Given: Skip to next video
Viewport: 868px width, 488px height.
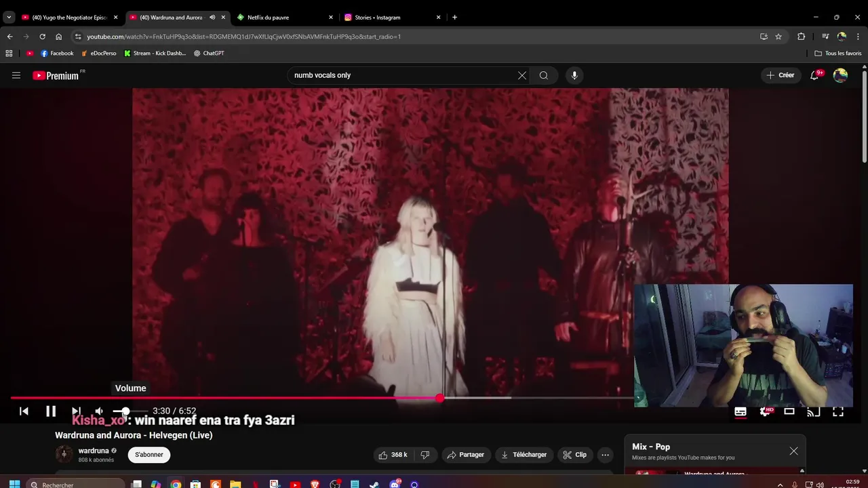Looking at the screenshot, I should point(76,411).
